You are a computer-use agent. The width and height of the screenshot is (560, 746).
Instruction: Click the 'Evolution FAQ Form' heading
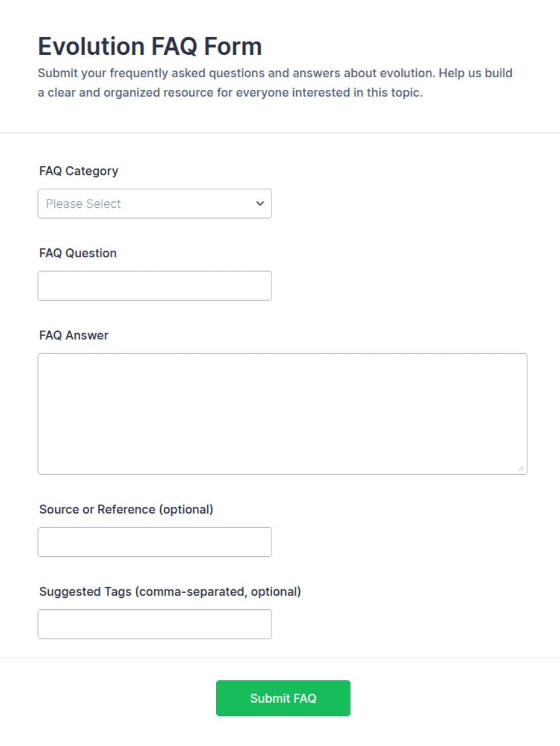click(x=150, y=46)
